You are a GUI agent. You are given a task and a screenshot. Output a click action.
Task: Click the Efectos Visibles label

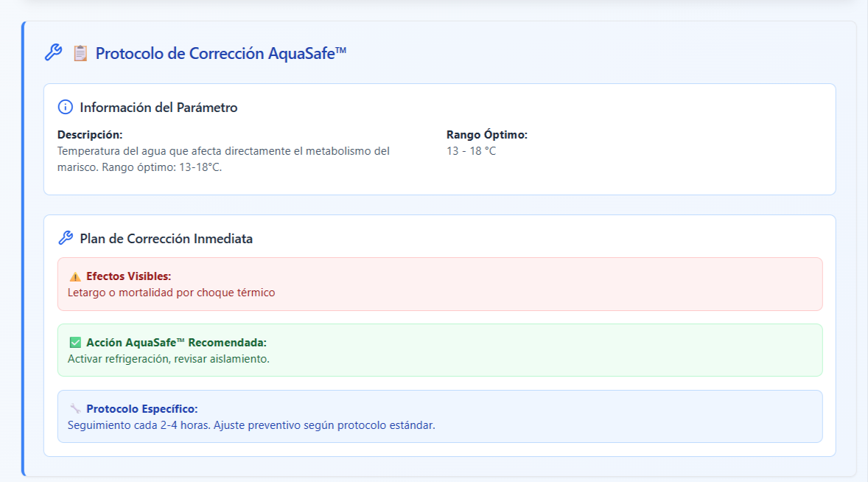pos(128,276)
